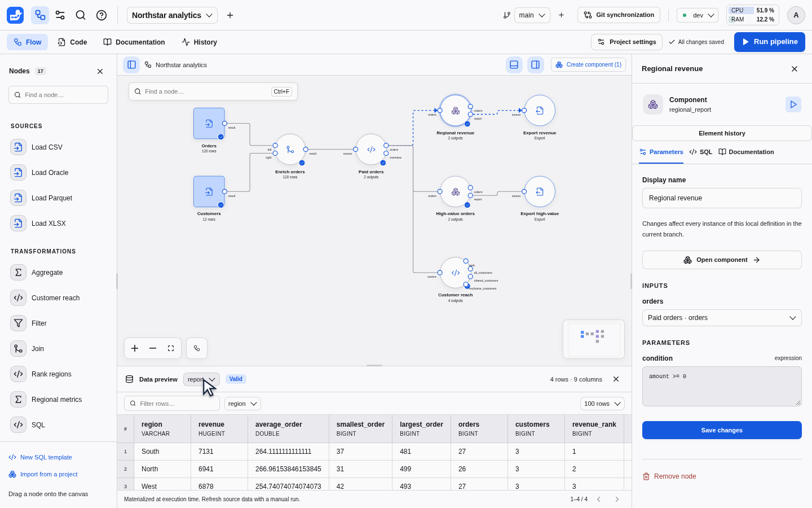The image size is (812, 508).
Task: Select the Orders source node
Action: point(209,124)
